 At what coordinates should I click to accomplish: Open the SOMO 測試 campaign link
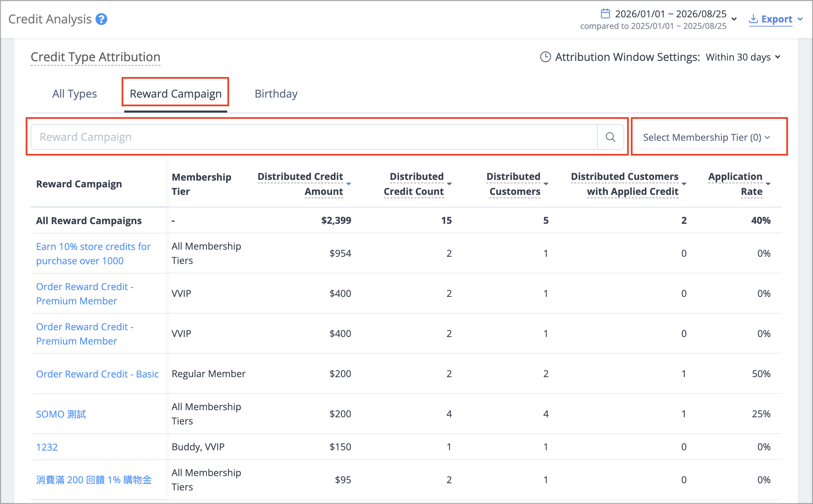coord(61,414)
